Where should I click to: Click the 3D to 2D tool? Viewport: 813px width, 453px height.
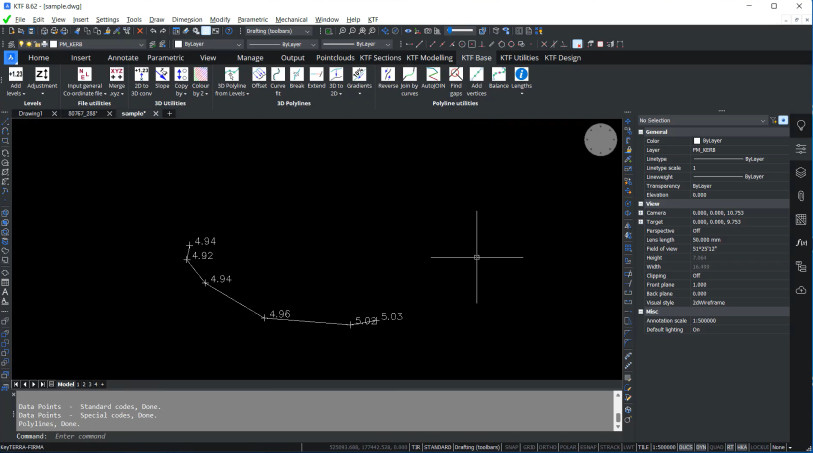coord(336,81)
